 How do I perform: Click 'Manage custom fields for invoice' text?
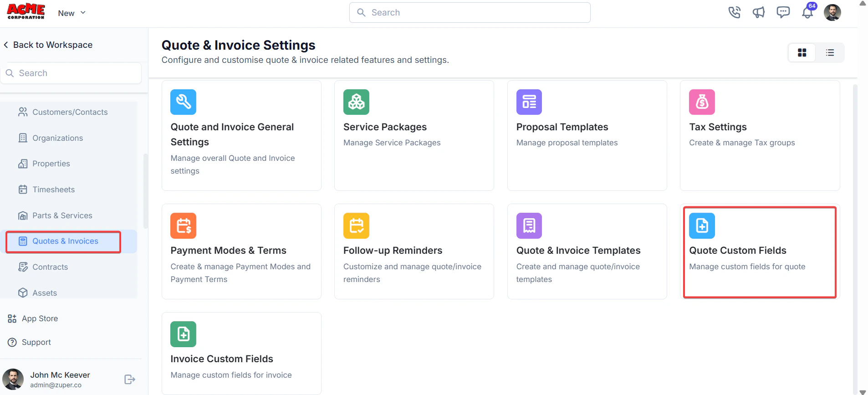click(x=231, y=375)
